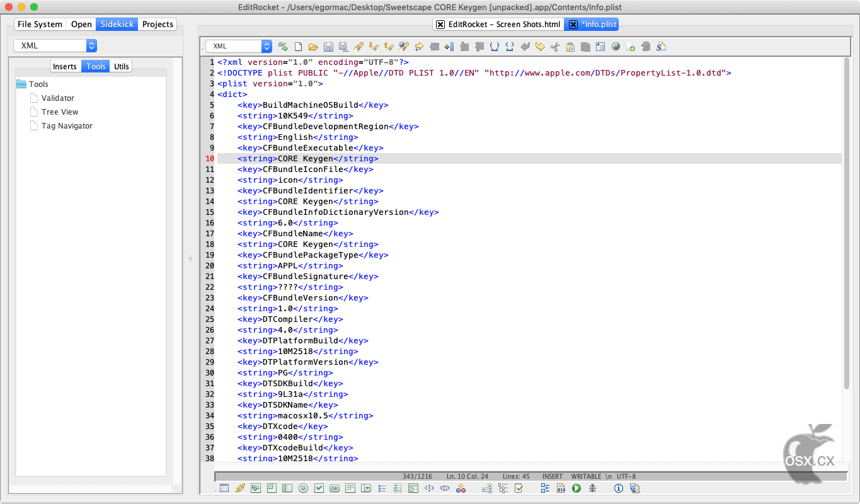The width and height of the screenshot is (860, 504).
Task: Open the XML language dropdown in sidebar
Action: tap(55, 46)
